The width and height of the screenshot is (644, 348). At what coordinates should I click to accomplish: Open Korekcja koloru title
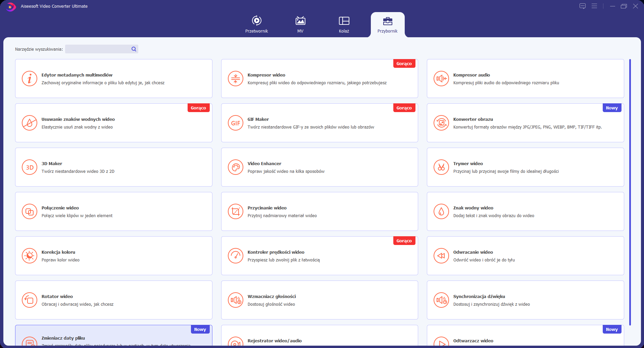point(58,252)
